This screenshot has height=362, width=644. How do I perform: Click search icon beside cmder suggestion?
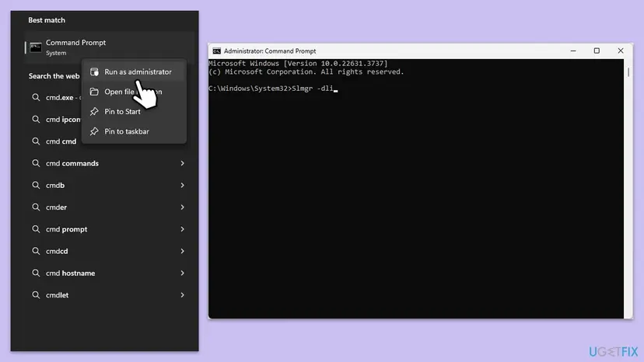pyautogui.click(x=36, y=207)
